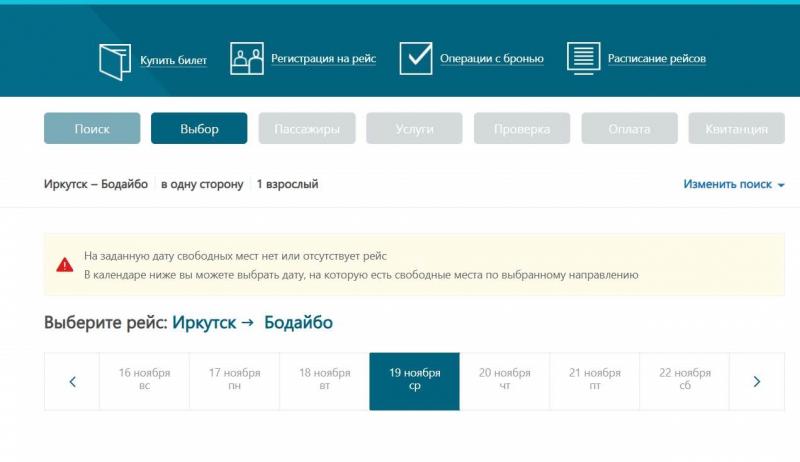Select the Пассажиры step tab
The image size is (800, 462).
tap(306, 129)
